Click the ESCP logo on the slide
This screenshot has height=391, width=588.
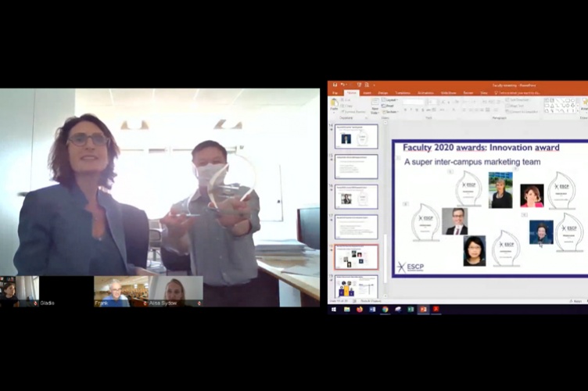pyautogui.click(x=411, y=267)
